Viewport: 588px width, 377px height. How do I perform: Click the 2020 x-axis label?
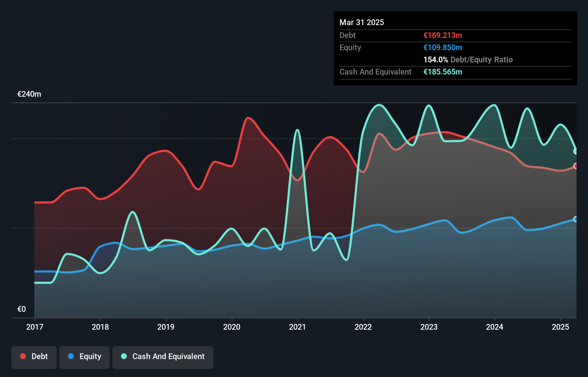[x=232, y=327]
